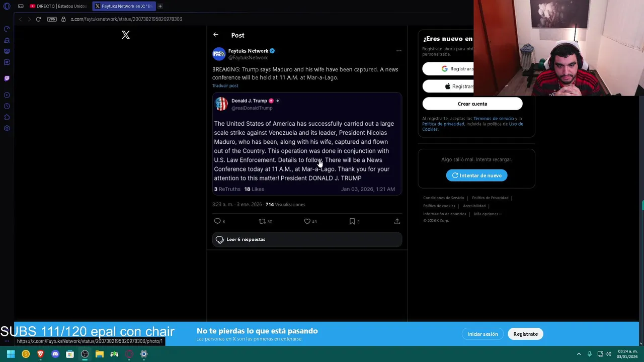This screenshot has width=644, height=362.
Task: Switch to the DIRECTO YouTube tab
Action: point(58,6)
